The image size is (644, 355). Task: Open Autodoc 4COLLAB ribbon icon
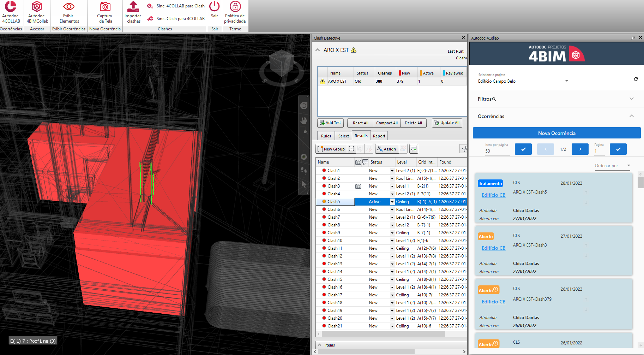(x=11, y=6)
